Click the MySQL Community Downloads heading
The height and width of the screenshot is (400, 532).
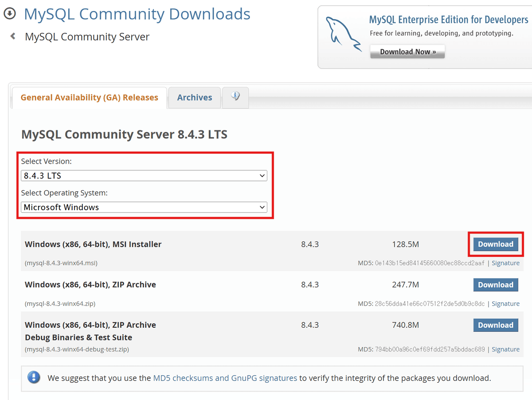point(137,14)
